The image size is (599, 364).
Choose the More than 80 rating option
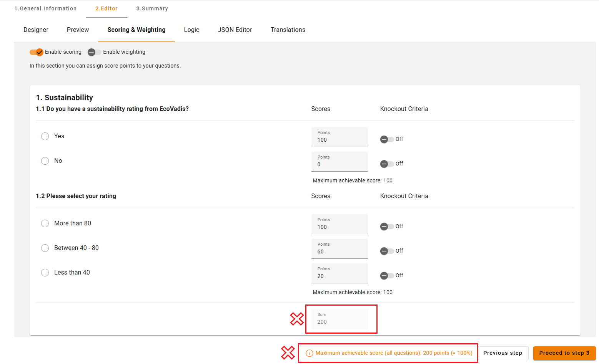click(45, 223)
